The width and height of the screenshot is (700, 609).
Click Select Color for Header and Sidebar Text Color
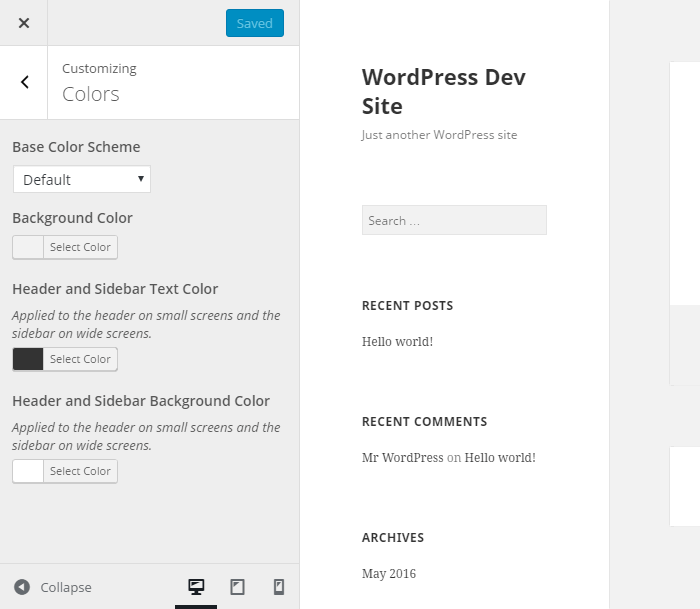pos(80,359)
